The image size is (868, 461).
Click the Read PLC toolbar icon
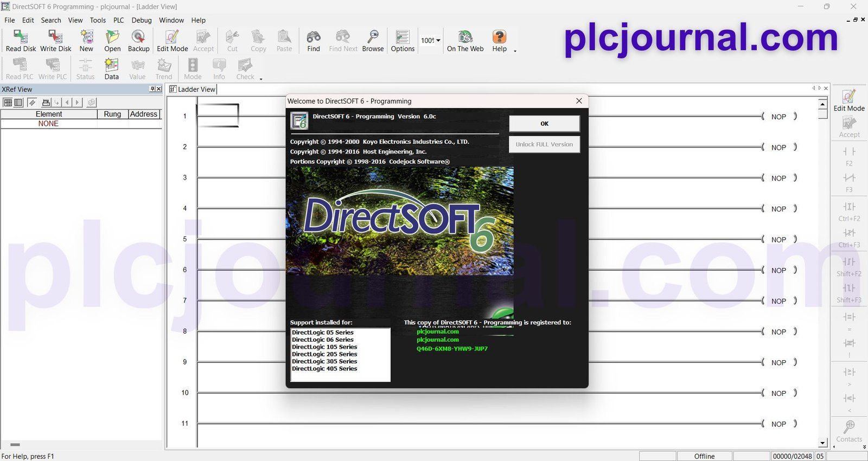pyautogui.click(x=20, y=69)
